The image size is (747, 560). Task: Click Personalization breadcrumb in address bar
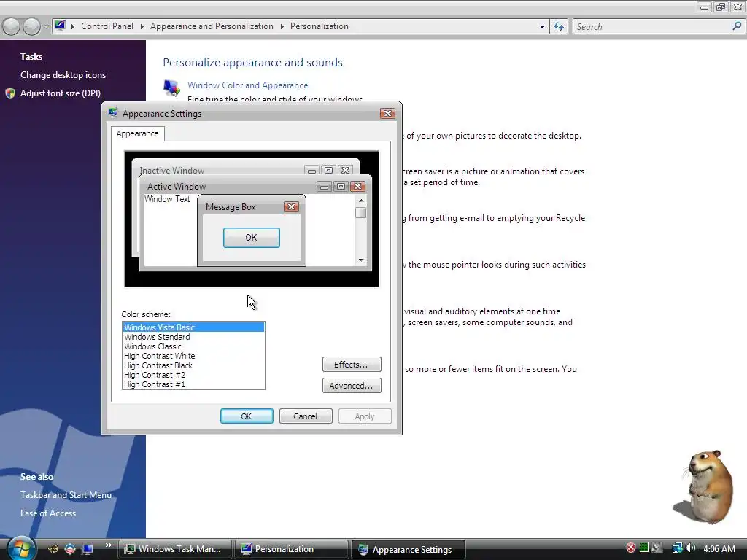pyautogui.click(x=320, y=26)
